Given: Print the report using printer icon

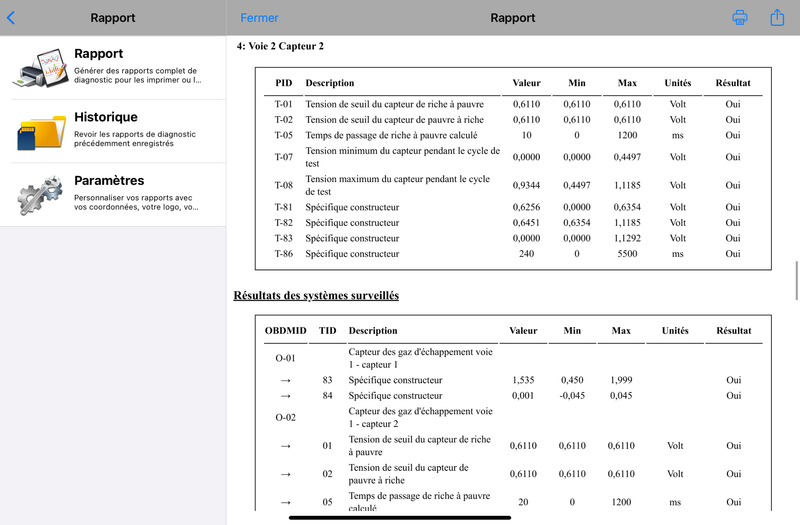Looking at the screenshot, I should coord(740,17).
